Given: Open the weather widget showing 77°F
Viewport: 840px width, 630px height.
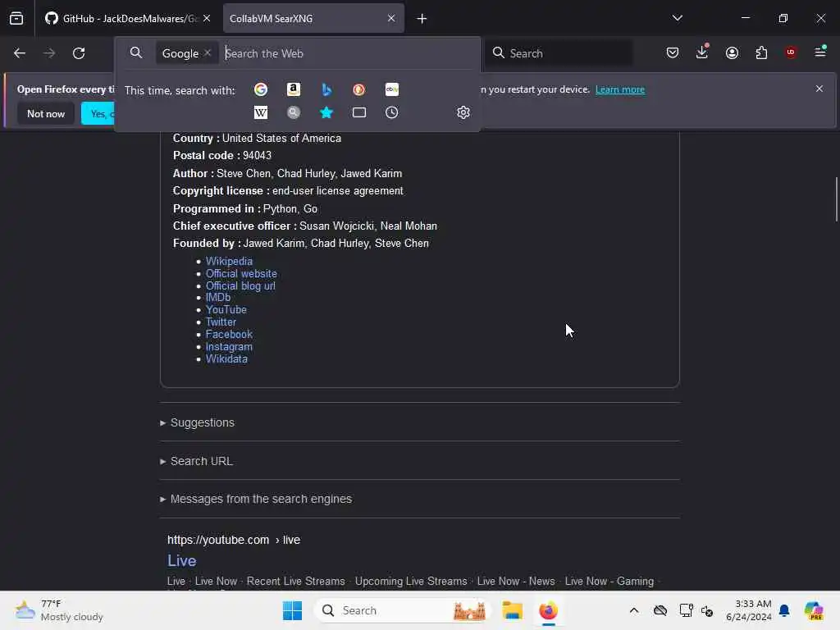Looking at the screenshot, I should click(x=59, y=610).
